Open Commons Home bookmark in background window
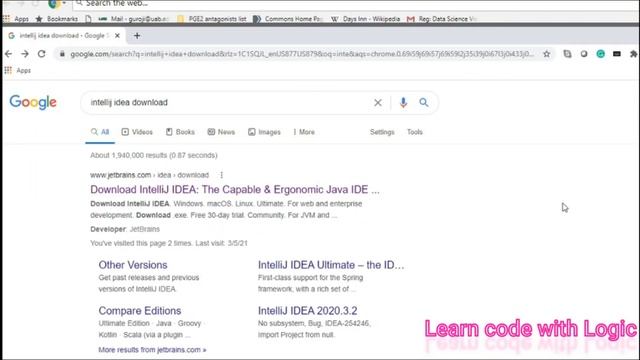640x360 pixels. click(x=288, y=19)
